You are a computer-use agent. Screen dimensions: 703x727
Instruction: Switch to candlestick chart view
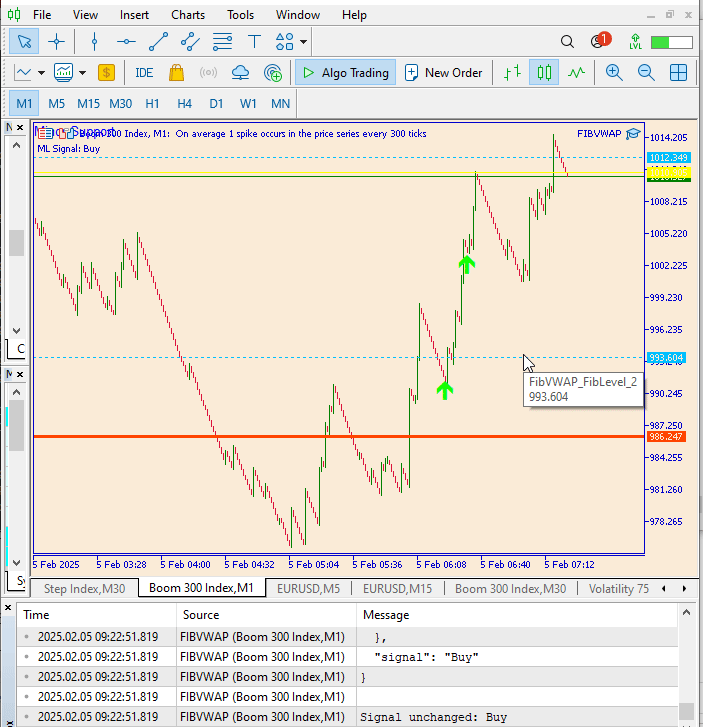click(x=544, y=73)
